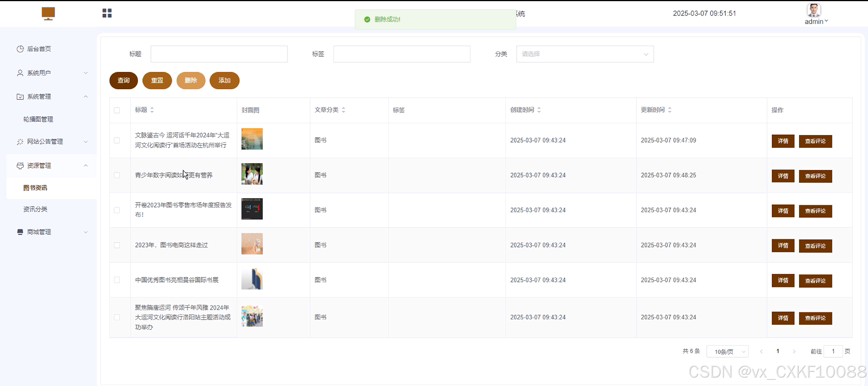Click 查看评论 for the 2023年图书电商 row

tap(815, 246)
